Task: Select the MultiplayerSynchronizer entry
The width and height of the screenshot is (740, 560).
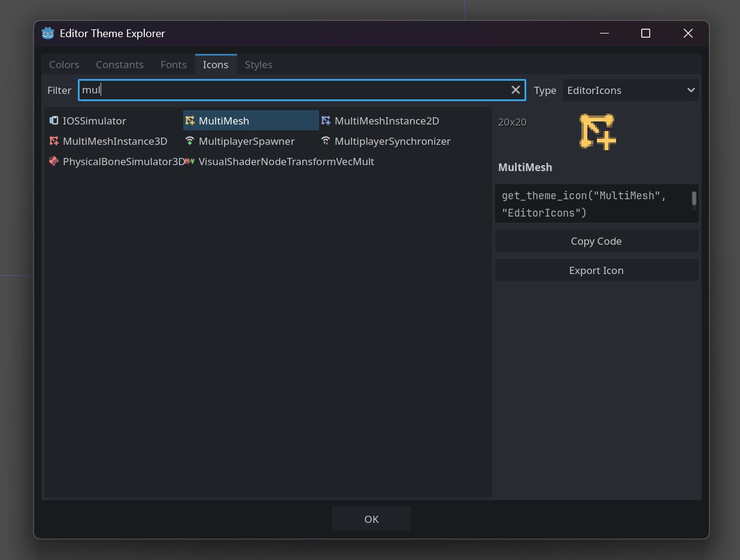Action: [387, 141]
